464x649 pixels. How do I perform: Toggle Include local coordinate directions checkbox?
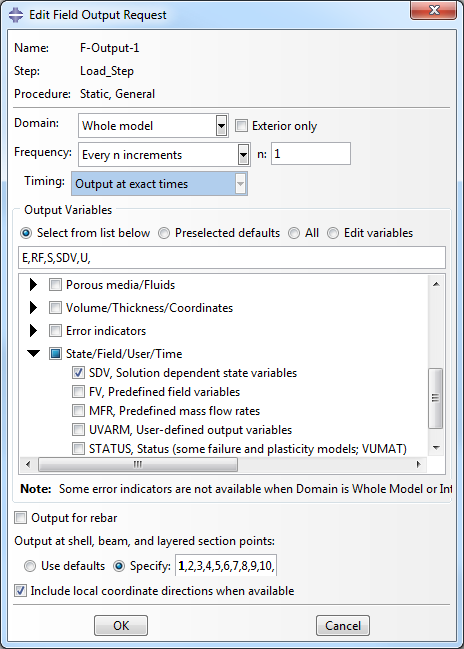20,591
